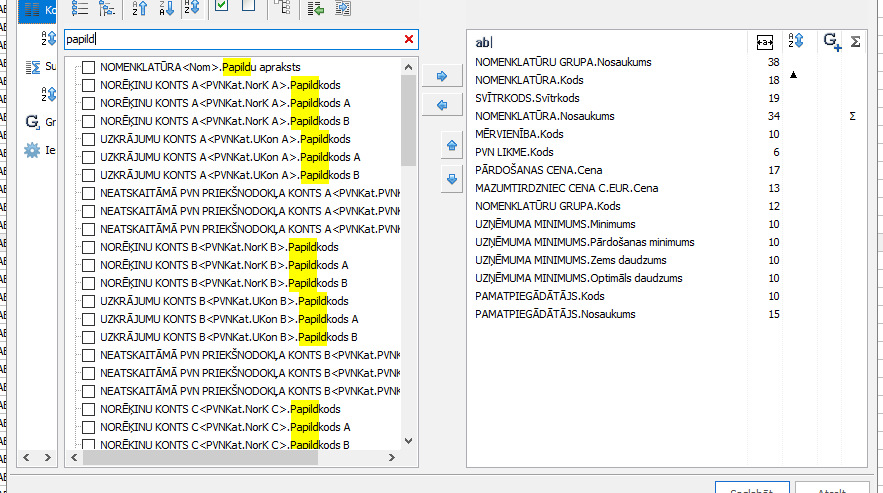Click width value 38 of NOMENKLATŪRU GRUPA.Nosaukums
The height and width of the screenshot is (493, 883).
[774, 62]
